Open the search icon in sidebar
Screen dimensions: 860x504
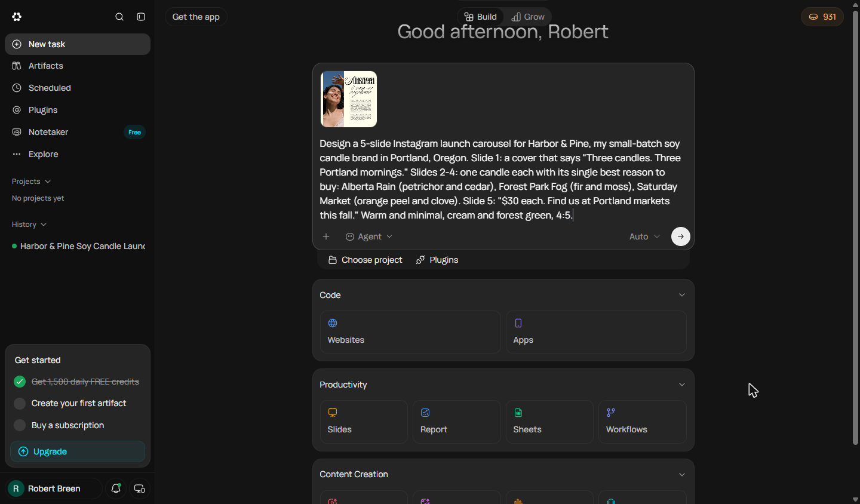click(119, 17)
